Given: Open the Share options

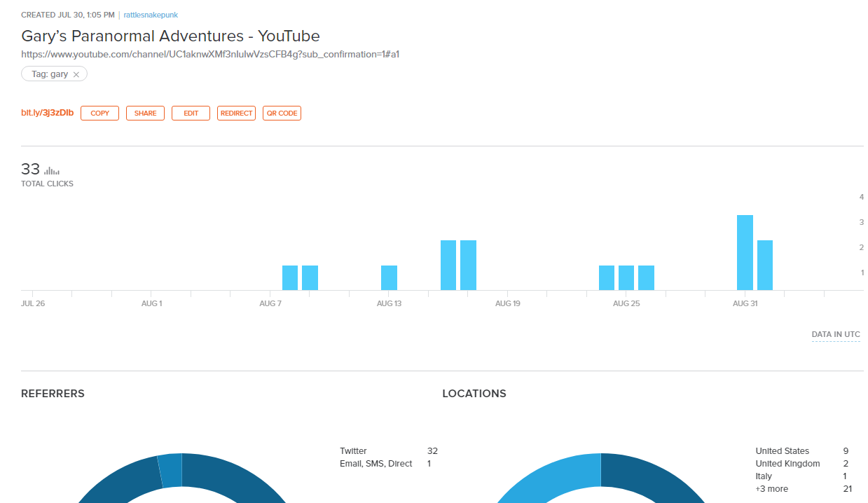Looking at the screenshot, I should pyautogui.click(x=146, y=113).
